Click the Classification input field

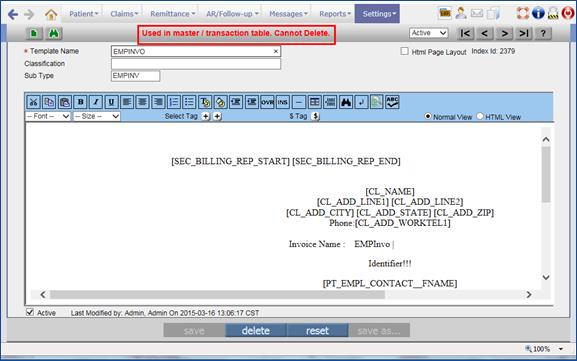point(196,64)
